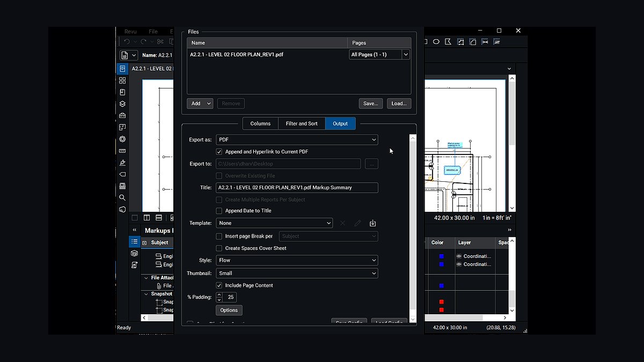Open the Template None dropdown
The height and width of the screenshot is (362, 644).
coord(274,223)
